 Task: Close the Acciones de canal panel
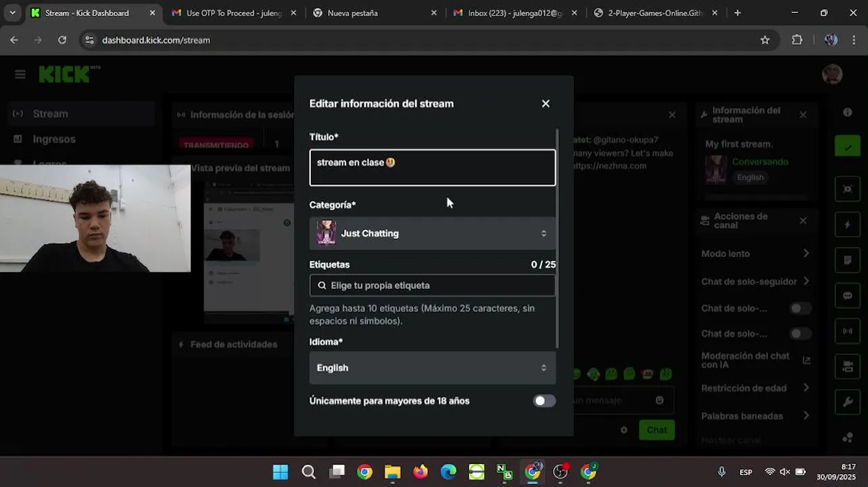click(x=803, y=221)
